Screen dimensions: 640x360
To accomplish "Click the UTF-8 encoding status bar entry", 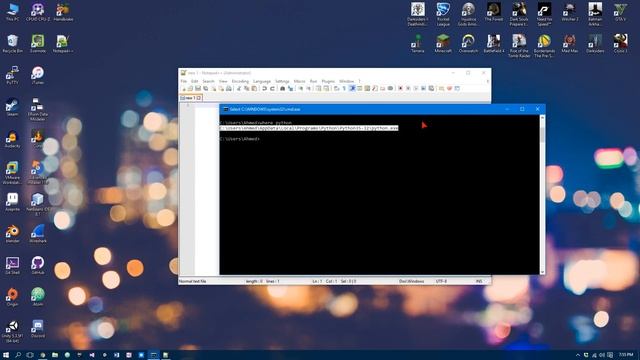I will point(441,281).
